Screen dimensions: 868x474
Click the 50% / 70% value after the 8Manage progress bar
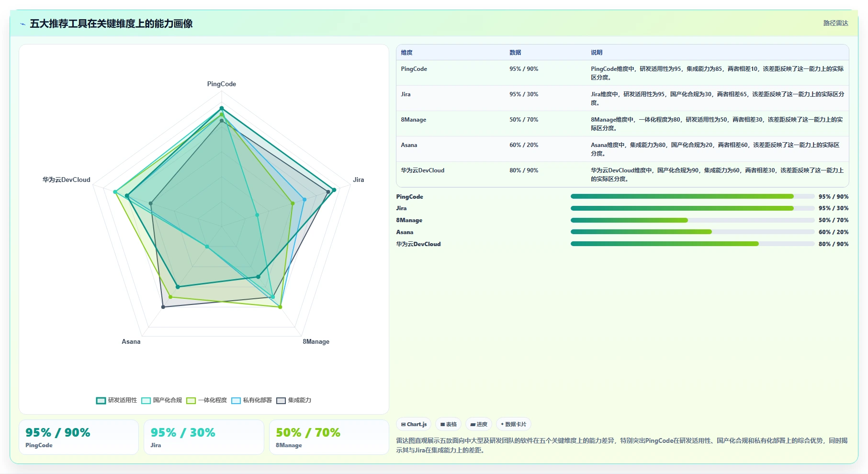pos(834,220)
